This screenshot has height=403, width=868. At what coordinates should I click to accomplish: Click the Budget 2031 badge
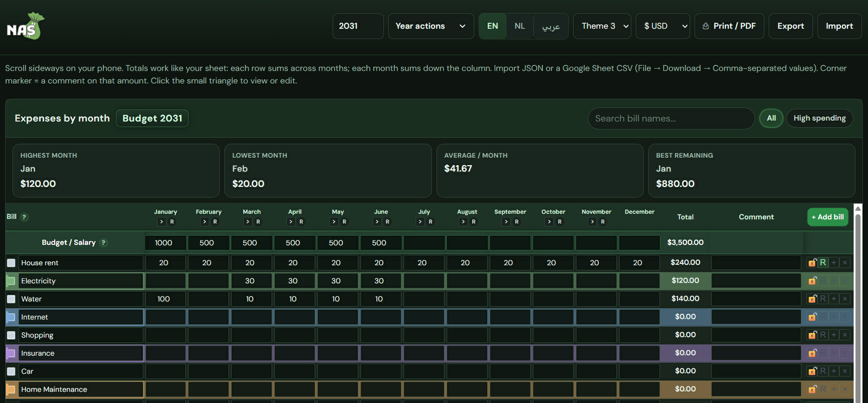click(x=152, y=118)
